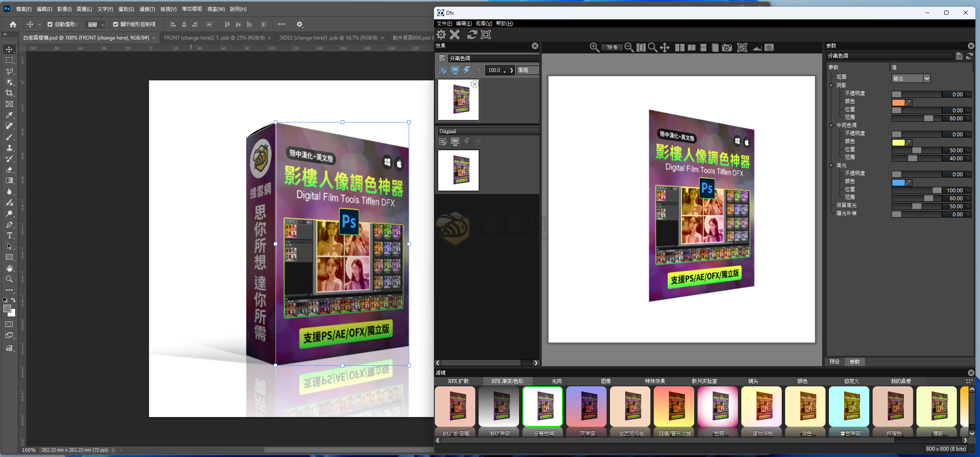Click the mask edit icon in 分离色调 layer row
980x457 pixels.
pos(443,70)
